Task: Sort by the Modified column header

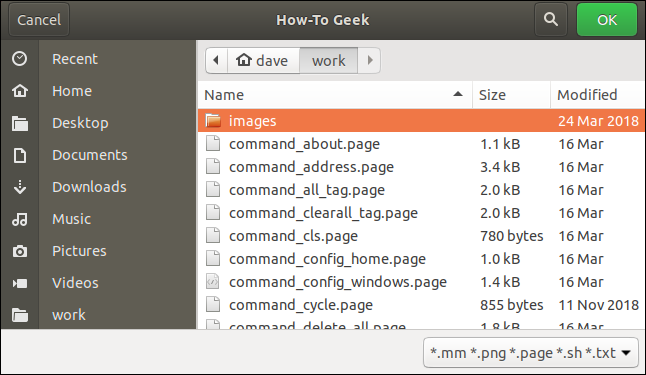Action: [x=598, y=95]
